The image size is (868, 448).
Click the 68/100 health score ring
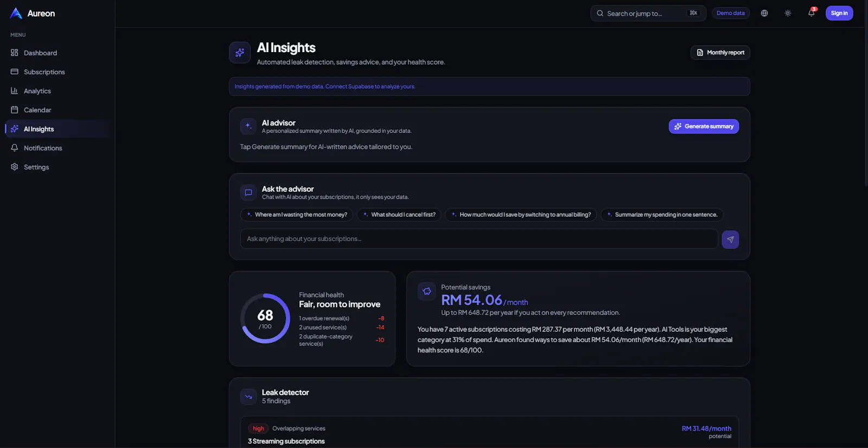click(x=265, y=319)
